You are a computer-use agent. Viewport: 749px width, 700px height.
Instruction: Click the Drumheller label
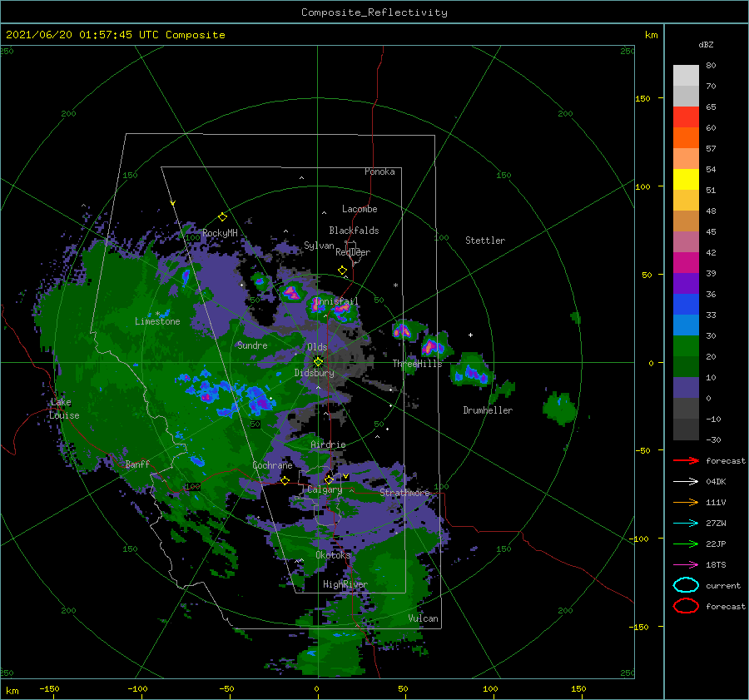pyautogui.click(x=488, y=410)
